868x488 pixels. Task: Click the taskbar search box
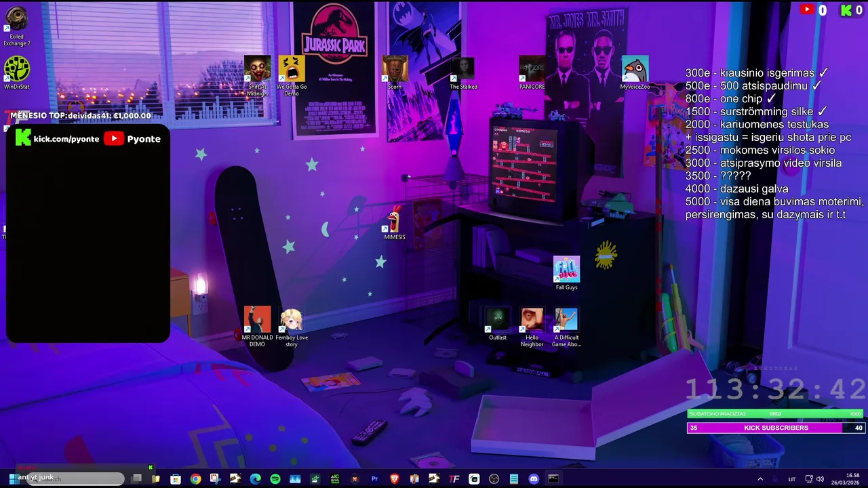click(76, 479)
